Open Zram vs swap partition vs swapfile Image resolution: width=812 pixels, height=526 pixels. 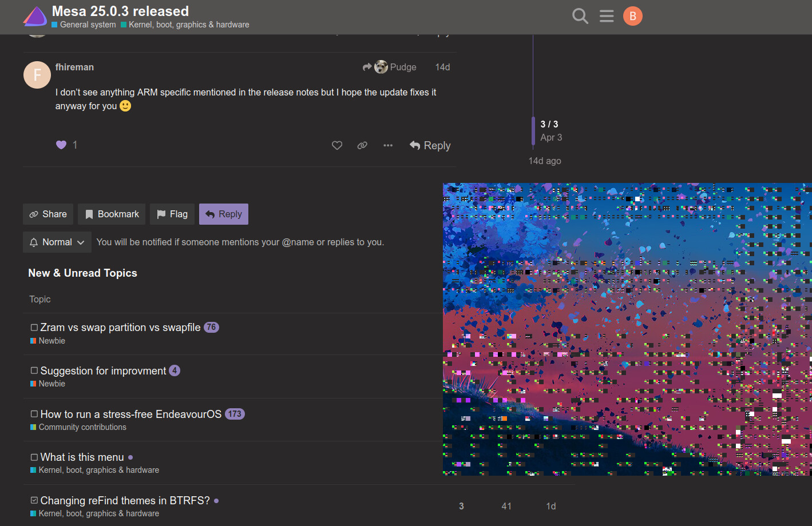120,327
